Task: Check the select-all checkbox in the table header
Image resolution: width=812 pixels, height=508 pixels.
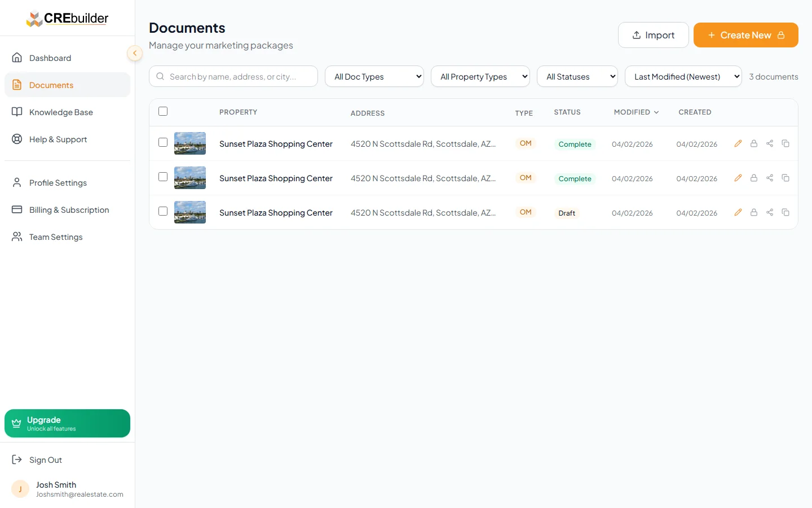Action: point(163,111)
